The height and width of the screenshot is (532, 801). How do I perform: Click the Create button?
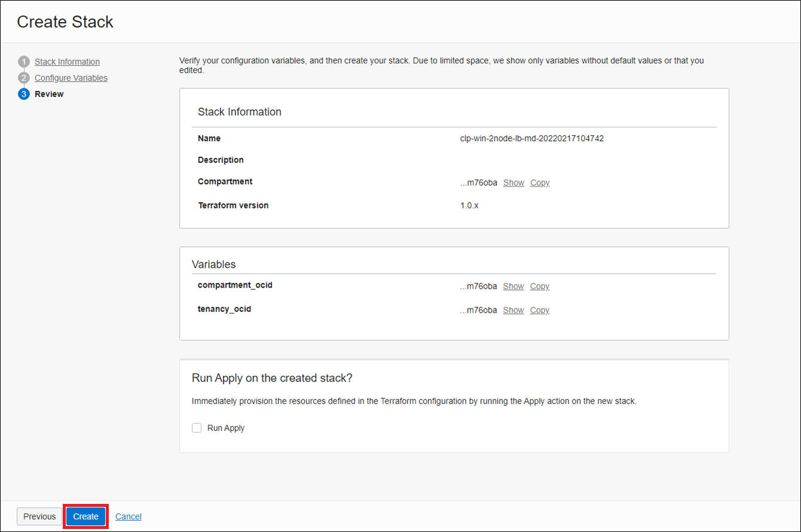tap(85, 516)
